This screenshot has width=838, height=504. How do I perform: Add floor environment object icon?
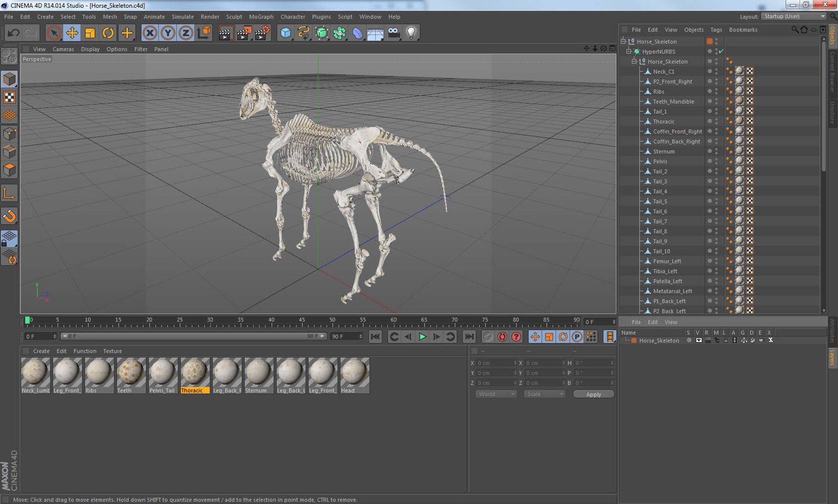pyautogui.click(x=375, y=33)
